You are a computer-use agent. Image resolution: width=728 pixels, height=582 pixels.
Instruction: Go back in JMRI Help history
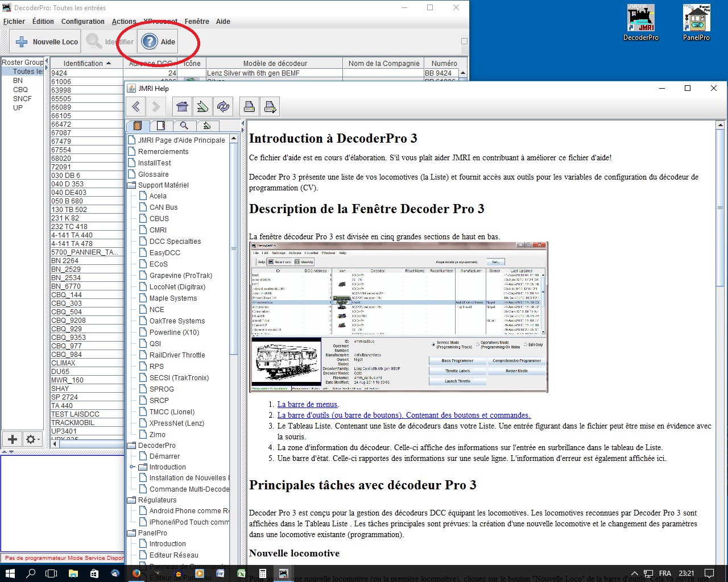click(x=136, y=106)
